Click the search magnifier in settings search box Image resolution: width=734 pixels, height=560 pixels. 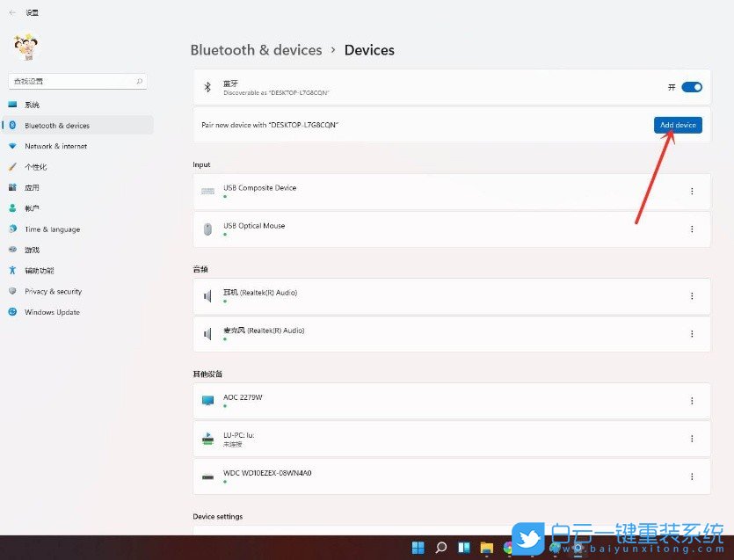click(139, 81)
